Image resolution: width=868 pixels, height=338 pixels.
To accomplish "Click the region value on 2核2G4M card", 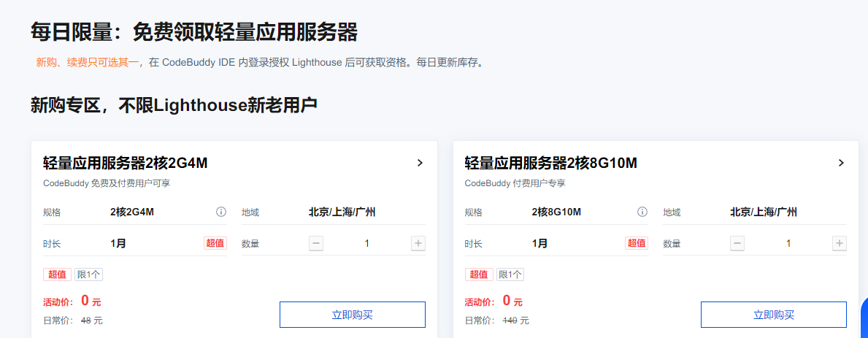I will tap(342, 212).
